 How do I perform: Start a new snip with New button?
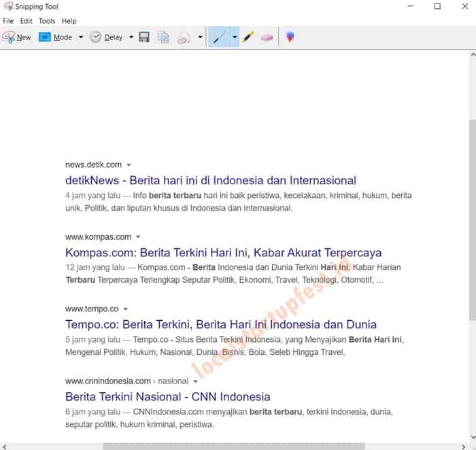16,37
